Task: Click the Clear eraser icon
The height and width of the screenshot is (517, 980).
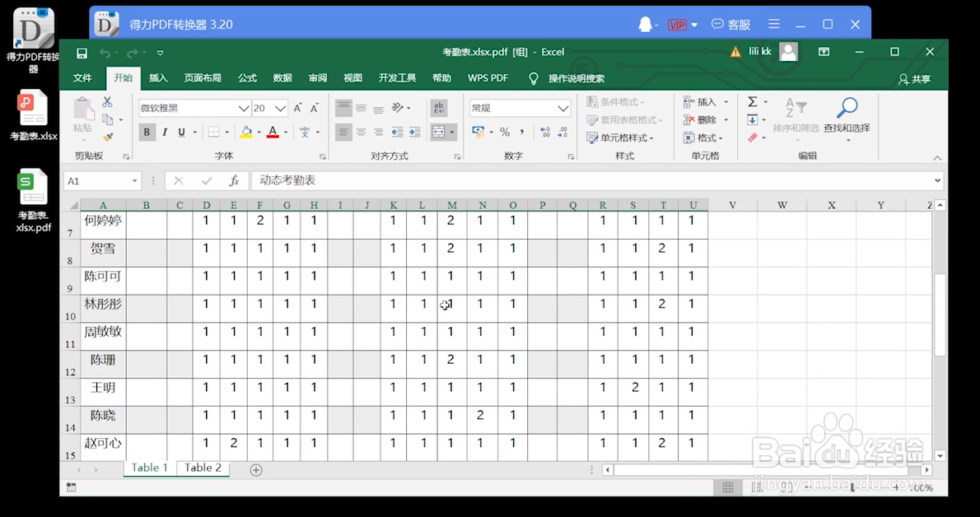Action: [753, 137]
